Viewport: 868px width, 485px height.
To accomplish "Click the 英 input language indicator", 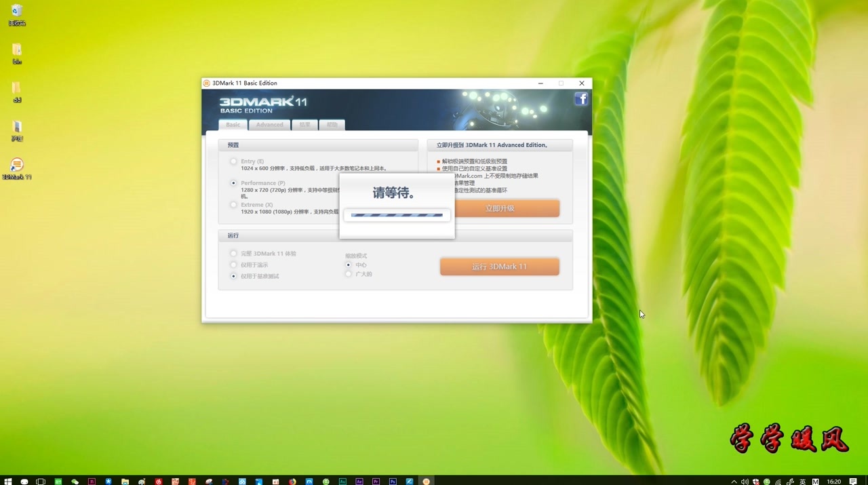I will (x=803, y=482).
